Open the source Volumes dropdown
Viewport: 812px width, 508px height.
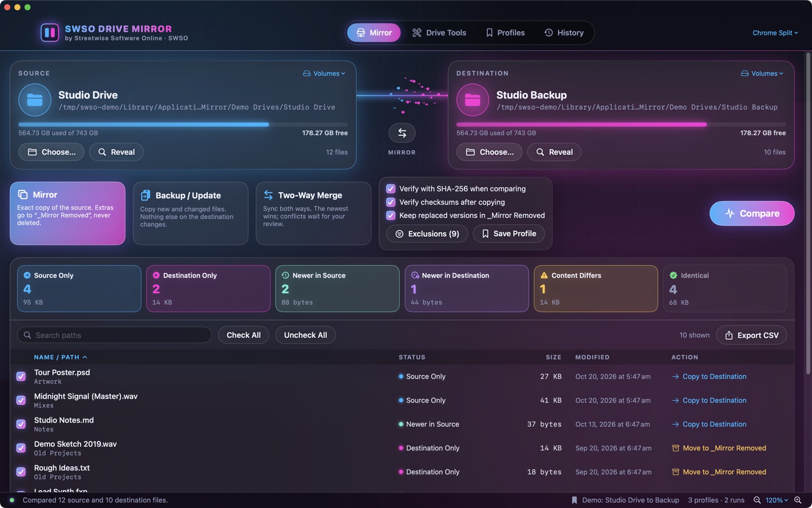click(324, 74)
